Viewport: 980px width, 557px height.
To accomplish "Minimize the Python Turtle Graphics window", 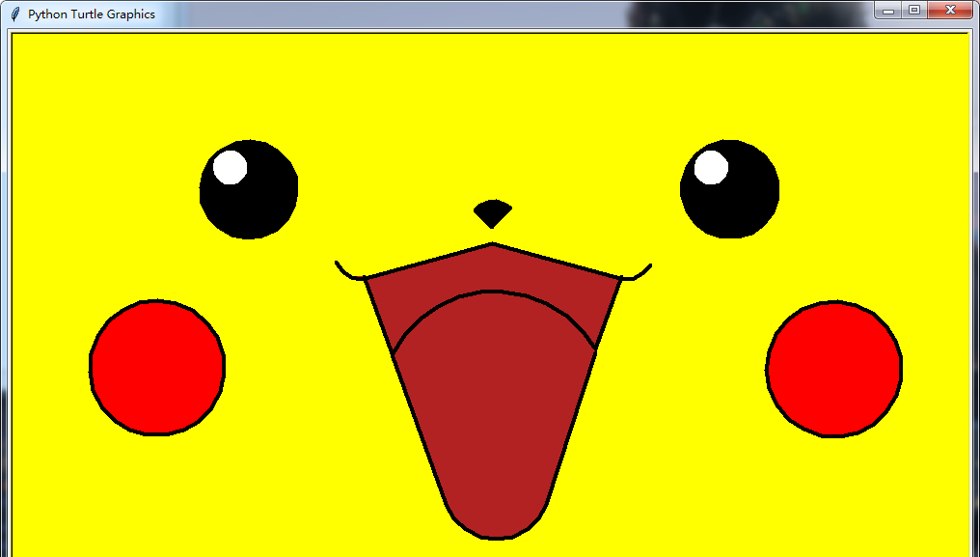I will [x=887, y=10].
